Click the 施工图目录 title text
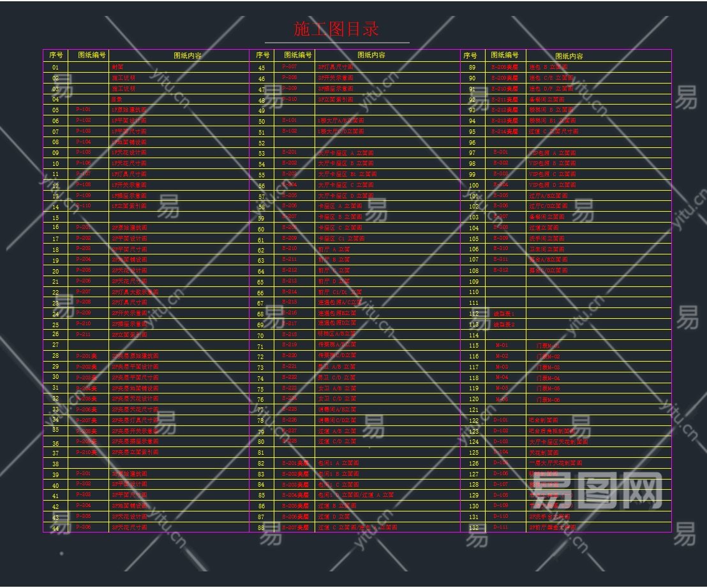 pos(336,29)
